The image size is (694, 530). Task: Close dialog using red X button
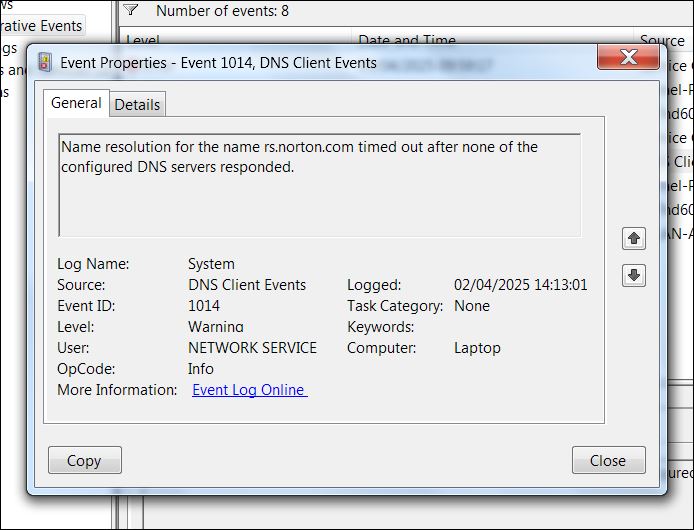[x=628, y=57]
